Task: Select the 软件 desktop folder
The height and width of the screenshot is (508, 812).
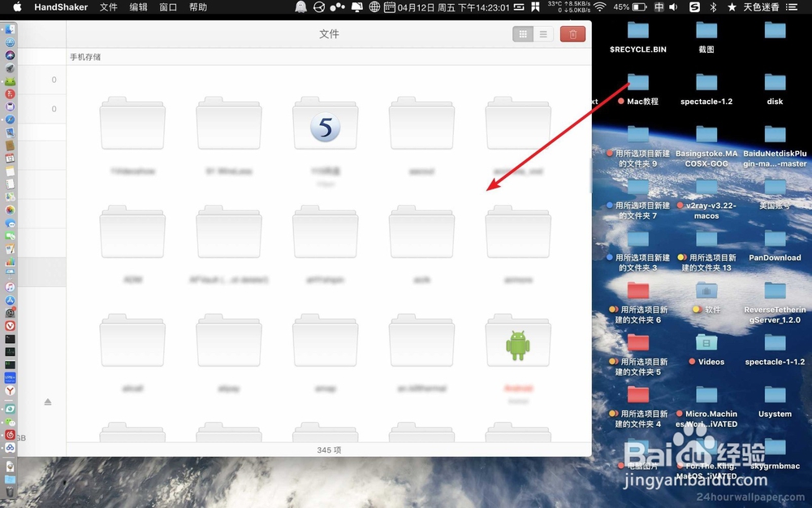Action: (706, 297)
